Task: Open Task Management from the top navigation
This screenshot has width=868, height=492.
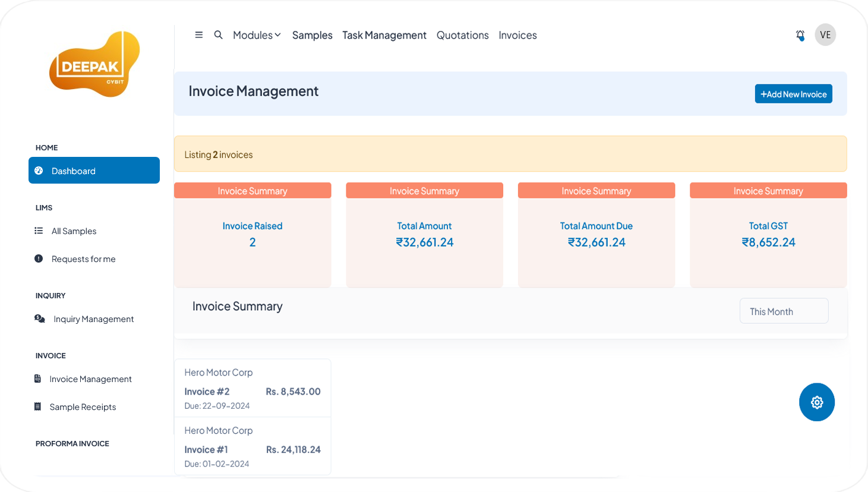Action: click(384, 35)
